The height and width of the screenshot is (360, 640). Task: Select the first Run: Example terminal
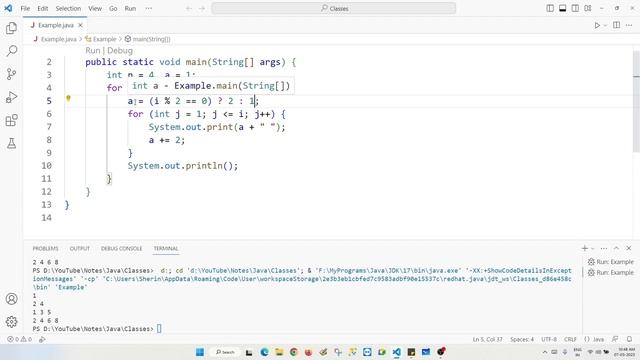(610, 262)
